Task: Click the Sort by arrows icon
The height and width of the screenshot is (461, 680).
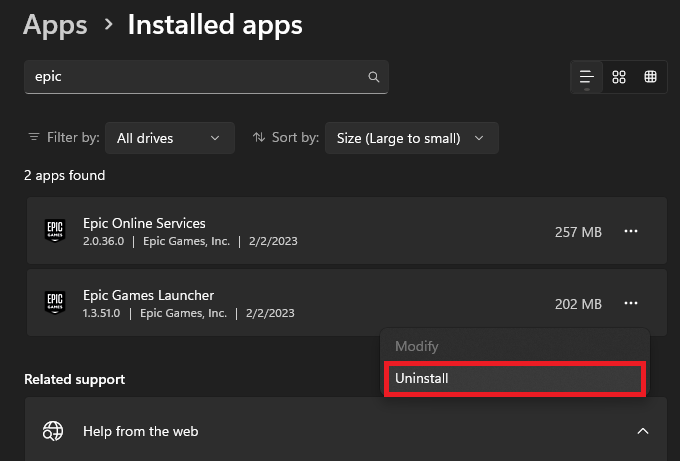Action: click(x=259, y=137)
